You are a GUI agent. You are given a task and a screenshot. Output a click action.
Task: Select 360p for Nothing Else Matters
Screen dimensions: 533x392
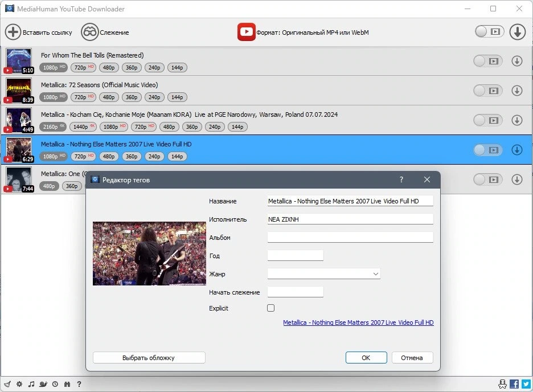[132, 156]
